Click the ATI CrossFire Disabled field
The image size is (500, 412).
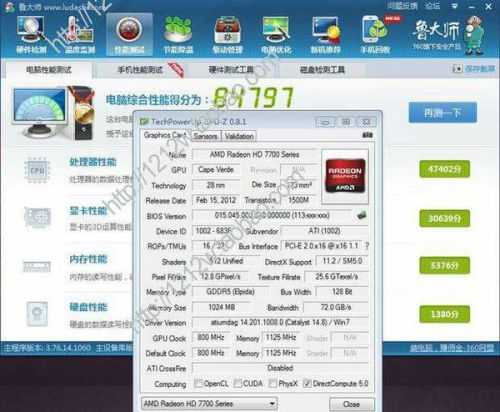tap(280, 368)
